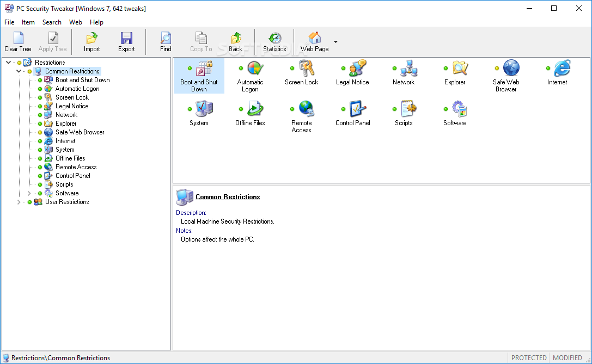
Task: Click MODIFIED status bar indicator
Action: pos(567,358)
